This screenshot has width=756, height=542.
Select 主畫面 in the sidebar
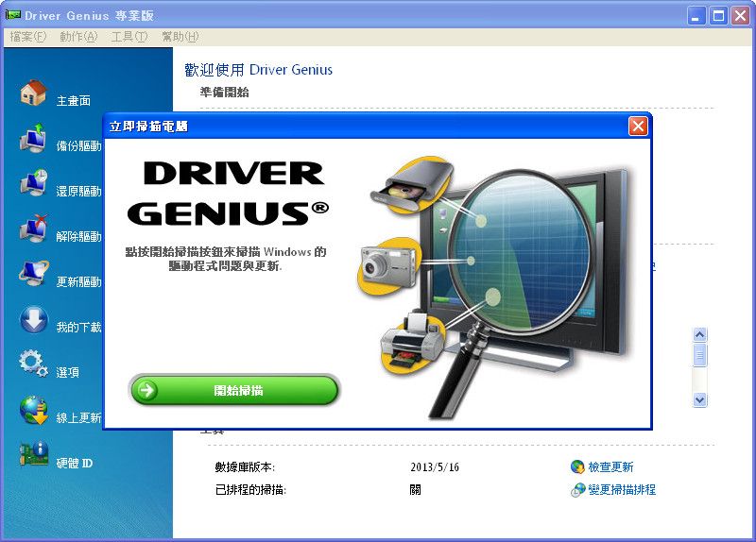coord(74,101)
